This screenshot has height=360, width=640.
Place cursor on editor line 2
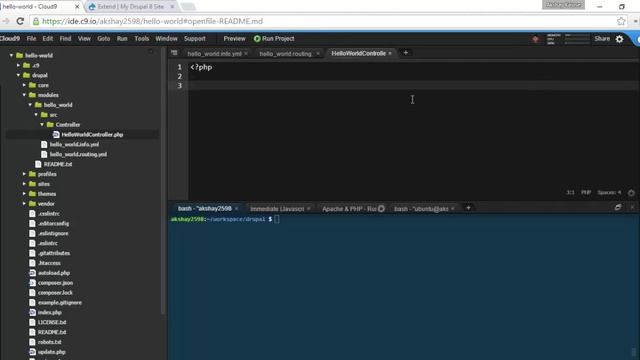[x=412, y=76]
